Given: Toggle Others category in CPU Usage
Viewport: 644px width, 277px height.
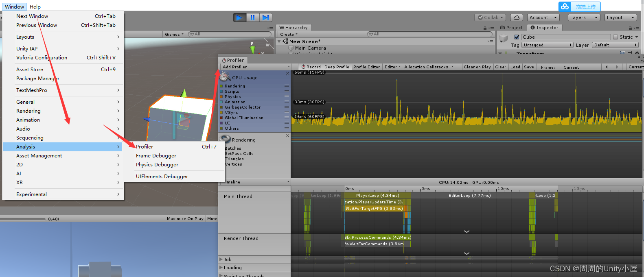Looking at the screenshot, I should (221, 128).
